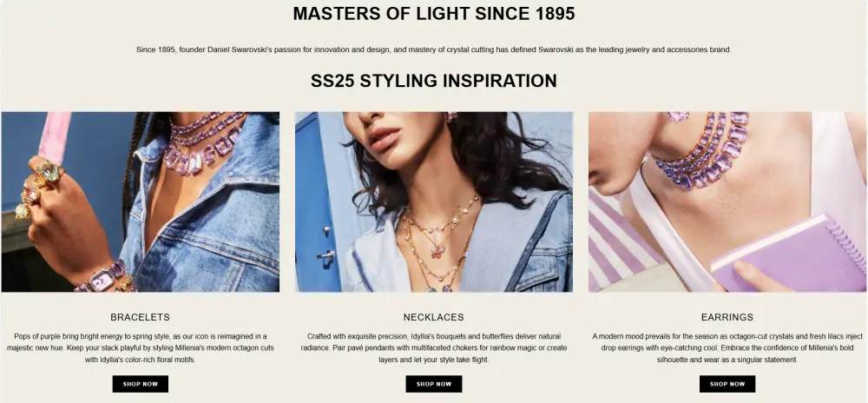
Task: Click the butterfly pendant in Necklaces photo
Action: [x=437, y=250]
